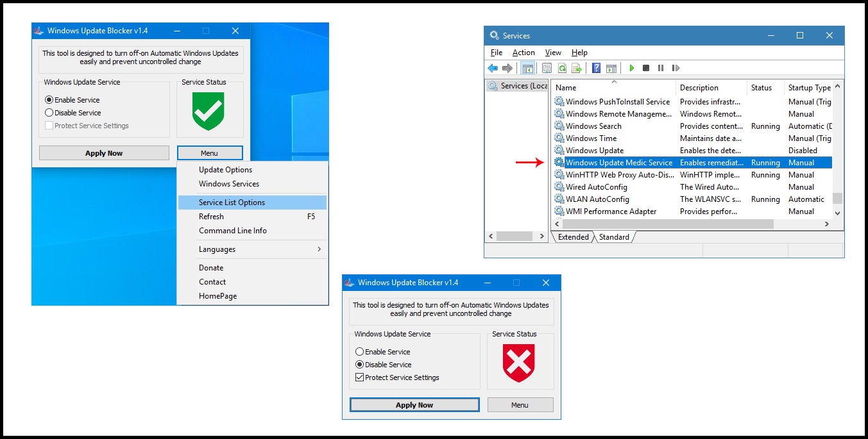Open the Help menu in Services
The image size is (868, 439).
coord(579,53)
